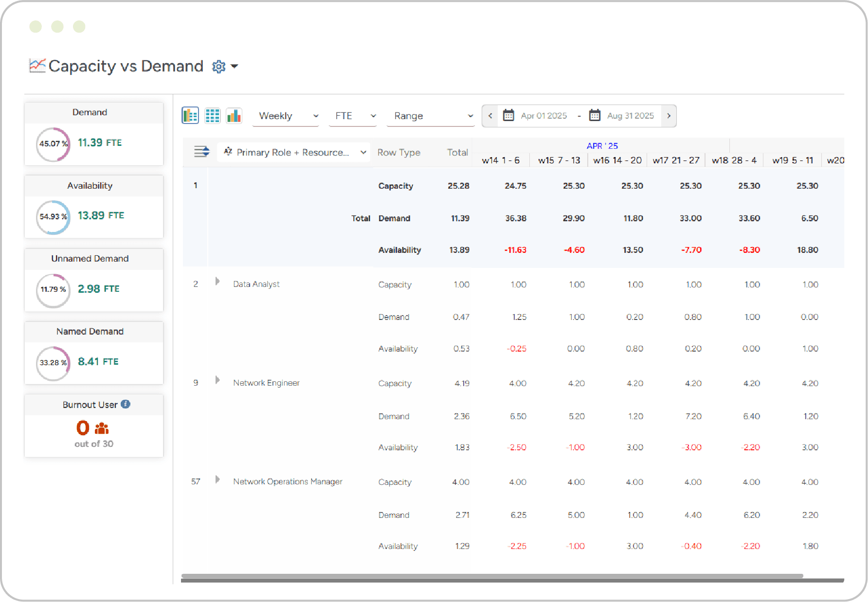This screenshot has height=602, width=868.
Task: Click the Network Engineer role name
Action: (x=266, y=383)
